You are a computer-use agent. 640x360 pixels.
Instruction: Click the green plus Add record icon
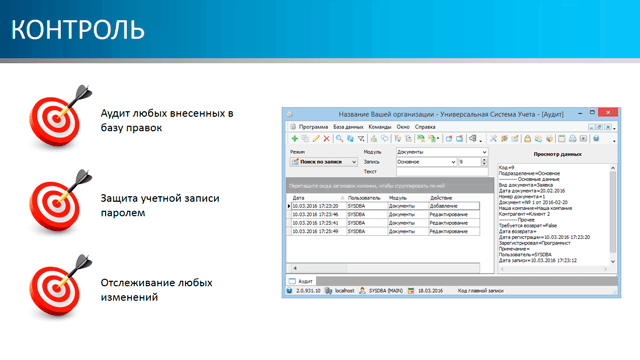coord(294,139)
